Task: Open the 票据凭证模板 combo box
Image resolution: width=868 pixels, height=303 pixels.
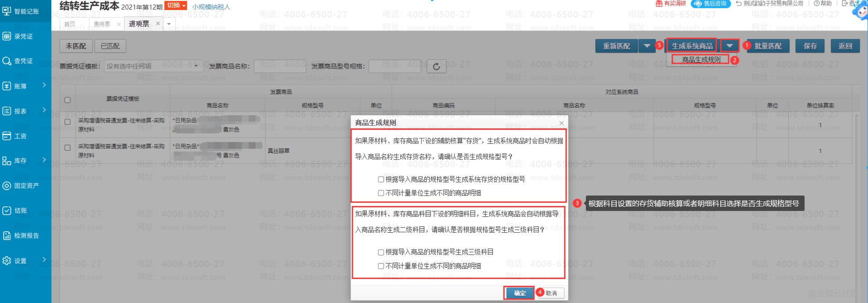Action: [x=152, y=66]
